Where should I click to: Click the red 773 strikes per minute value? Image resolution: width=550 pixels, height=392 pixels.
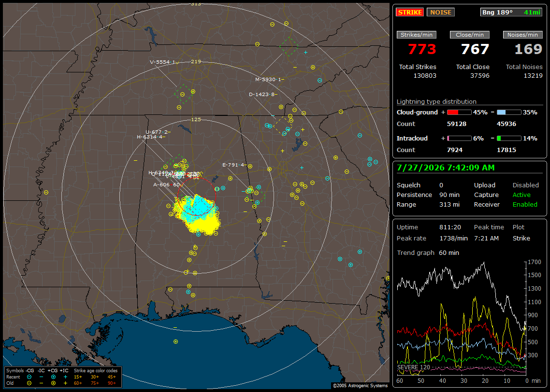(422, 49)
